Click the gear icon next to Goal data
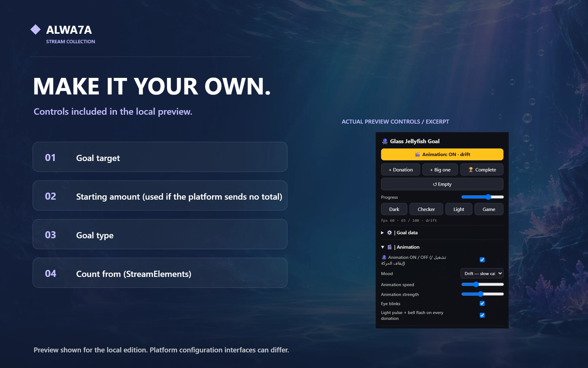Viewport: 588px width, 368px height. tap(389, 233)
